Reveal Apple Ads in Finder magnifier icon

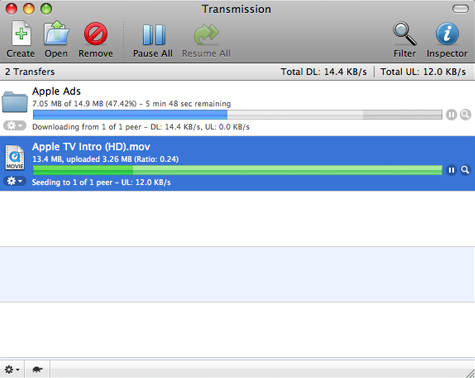pos(465,115)
